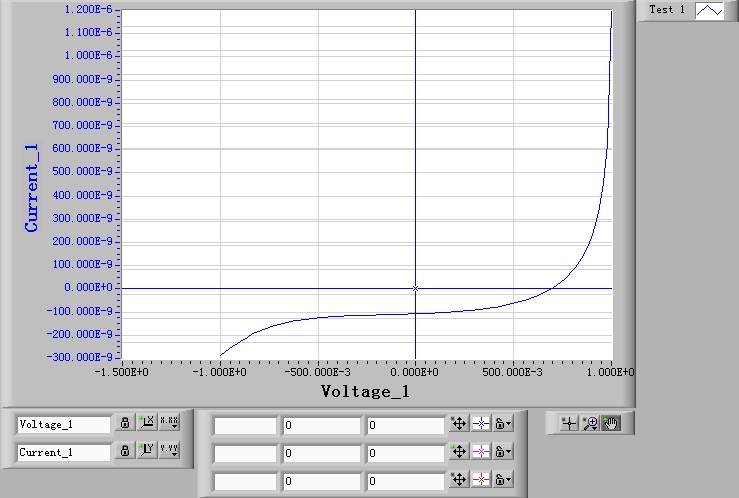
Task: Click the Y value field of the blue cursor row
Action: pos(406,425)
